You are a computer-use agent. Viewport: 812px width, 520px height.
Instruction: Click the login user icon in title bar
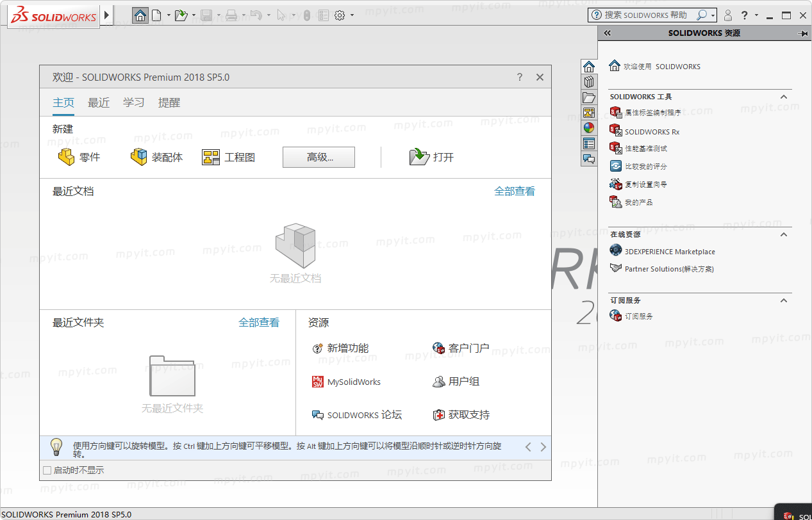[727, 15]
